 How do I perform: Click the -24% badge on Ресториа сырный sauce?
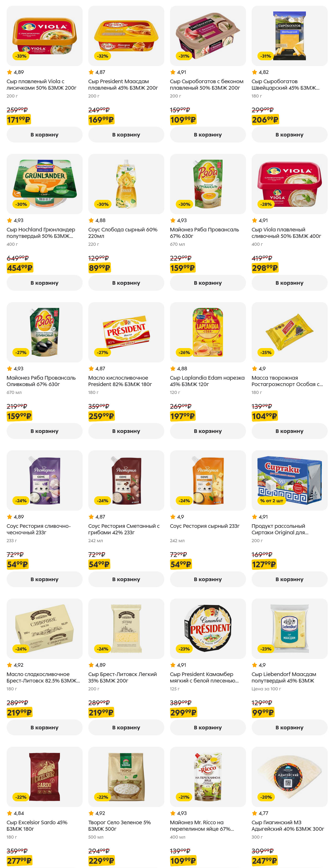(x=184, y=501)
